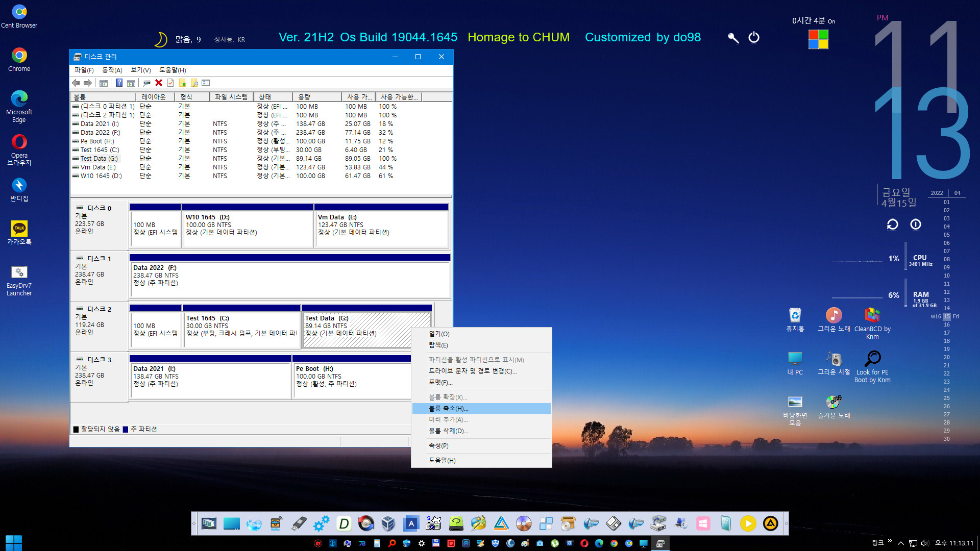Click the green disk refresh icon in dock

tap(456, 523)
